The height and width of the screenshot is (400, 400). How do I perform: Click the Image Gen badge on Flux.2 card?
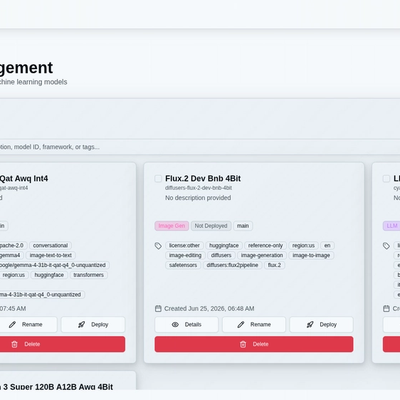click(172, 226)
